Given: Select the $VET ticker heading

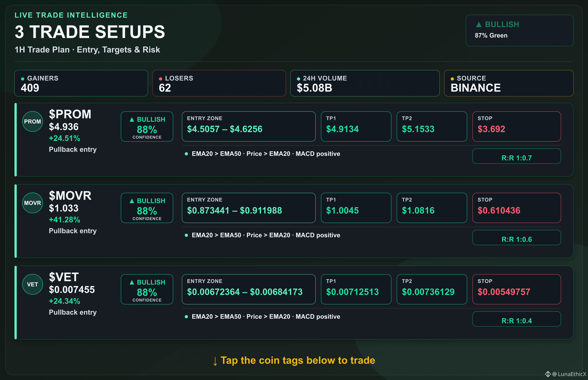Looking at the screenshot, I should 64,277.
